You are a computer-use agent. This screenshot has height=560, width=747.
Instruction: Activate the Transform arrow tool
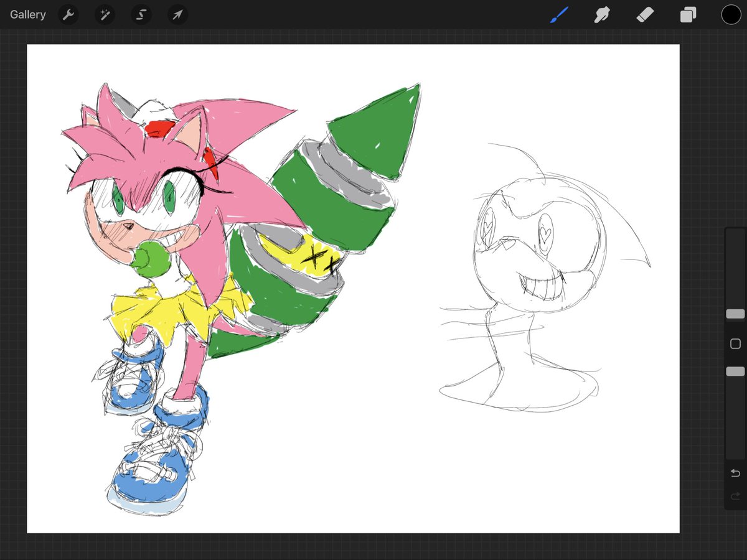pos(178,14)
